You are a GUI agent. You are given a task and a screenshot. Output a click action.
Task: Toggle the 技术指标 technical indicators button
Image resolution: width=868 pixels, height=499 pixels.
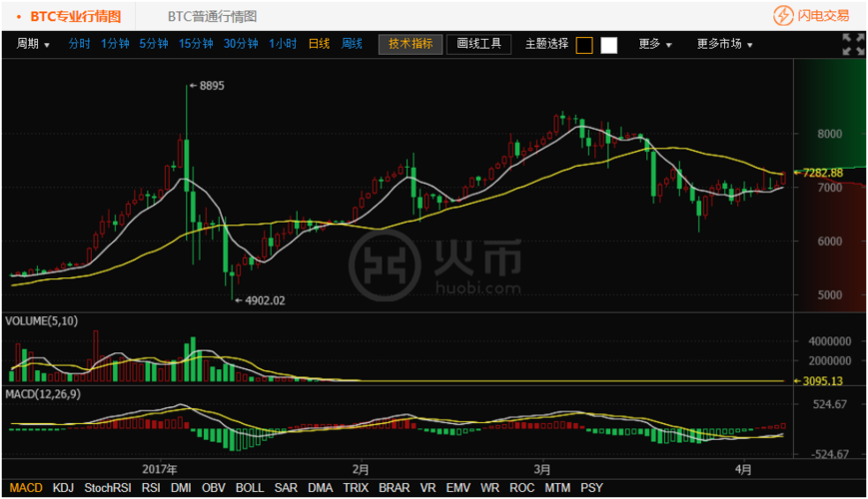coord(410,44)
